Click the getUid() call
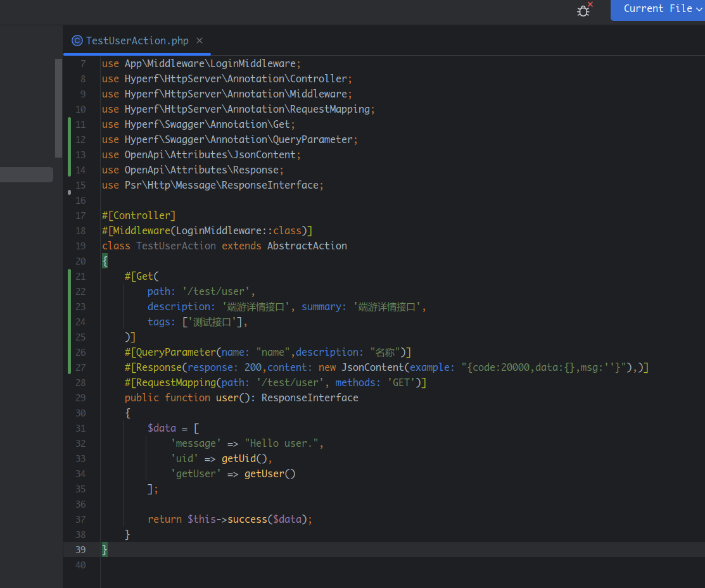705x588 pixels. [x=245, y=459]
